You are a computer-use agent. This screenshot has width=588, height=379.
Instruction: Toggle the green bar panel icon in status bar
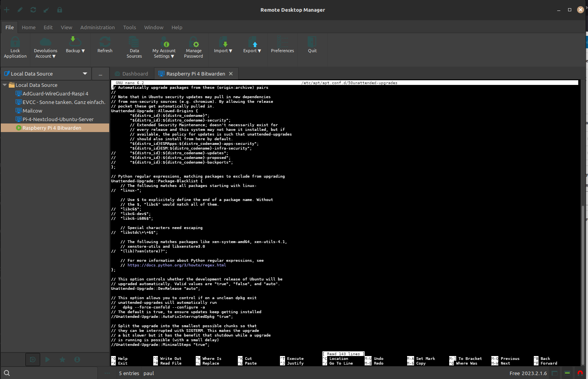coord(567,373)
